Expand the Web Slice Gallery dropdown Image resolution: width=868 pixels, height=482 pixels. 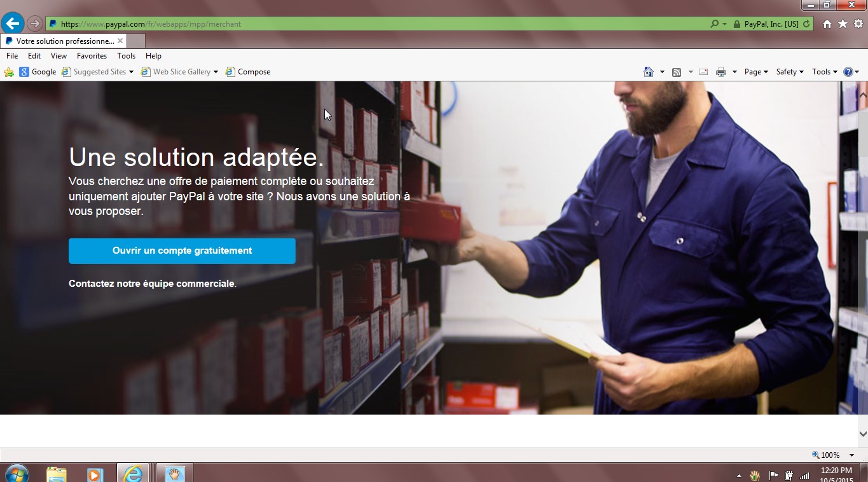pos(216,72)
